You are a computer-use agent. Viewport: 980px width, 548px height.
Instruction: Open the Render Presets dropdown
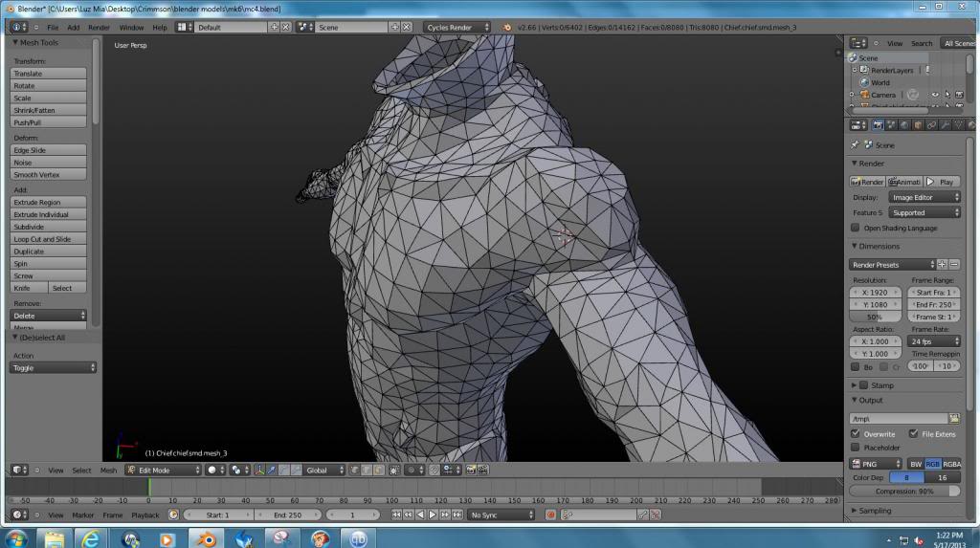coord(893,265)
